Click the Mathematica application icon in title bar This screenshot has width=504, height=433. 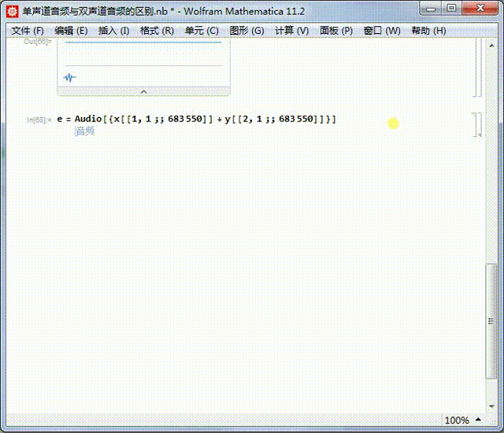tap(13, 11)
